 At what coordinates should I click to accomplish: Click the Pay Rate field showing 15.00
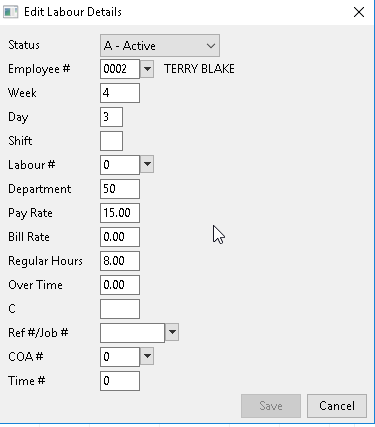tap(120, 213)
